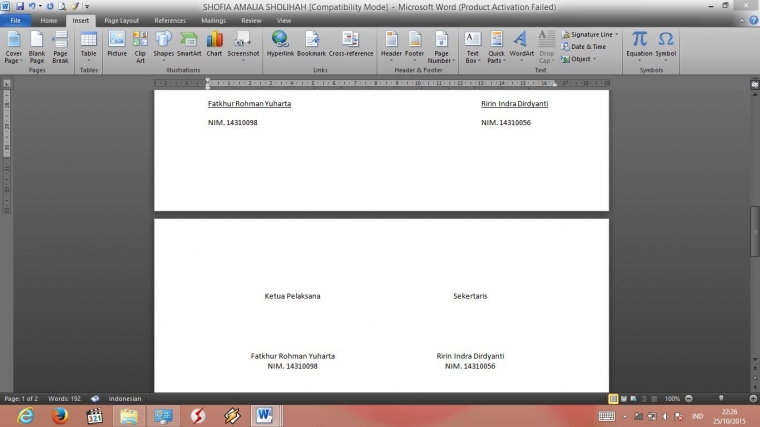Insert a Picture from the ribbon
Viewport: 760px width, 427px height.
coord(117,44)
